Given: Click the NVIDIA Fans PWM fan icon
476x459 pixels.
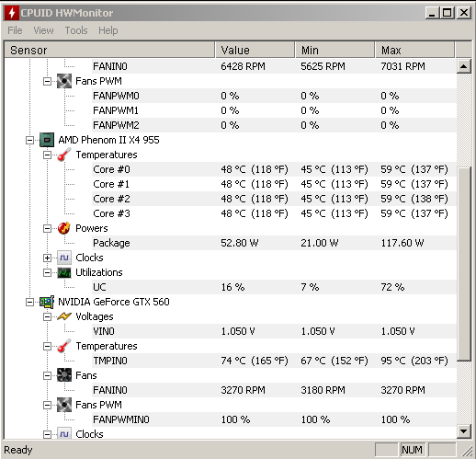Looking at the screenshot, I should click(64, 405).
